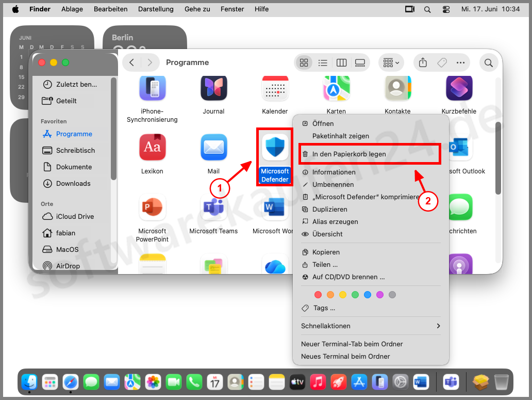
Task: Switch Finder to gallery view
Action: (360, 62)
